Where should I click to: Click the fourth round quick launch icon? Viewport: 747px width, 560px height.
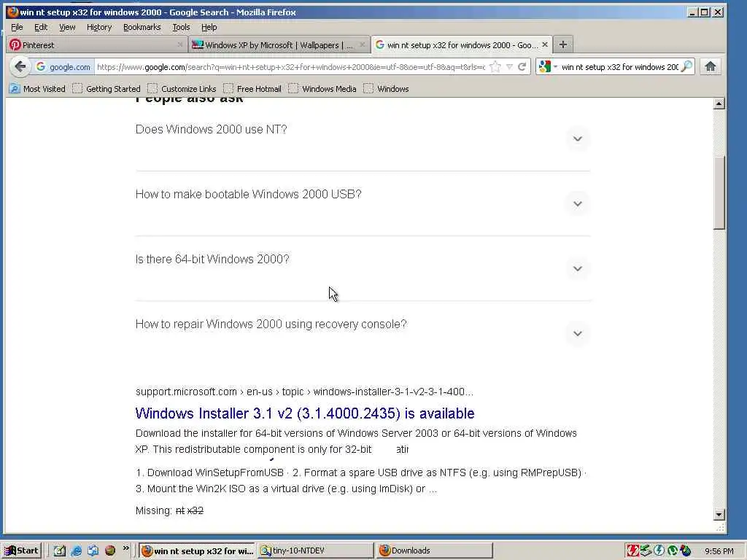coord(109,551)
